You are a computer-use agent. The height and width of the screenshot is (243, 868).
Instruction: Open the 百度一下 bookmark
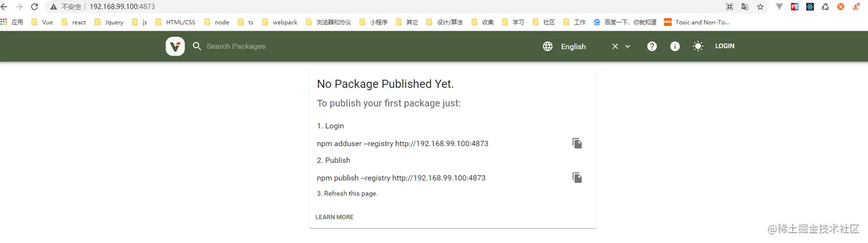tap(625, 22)
